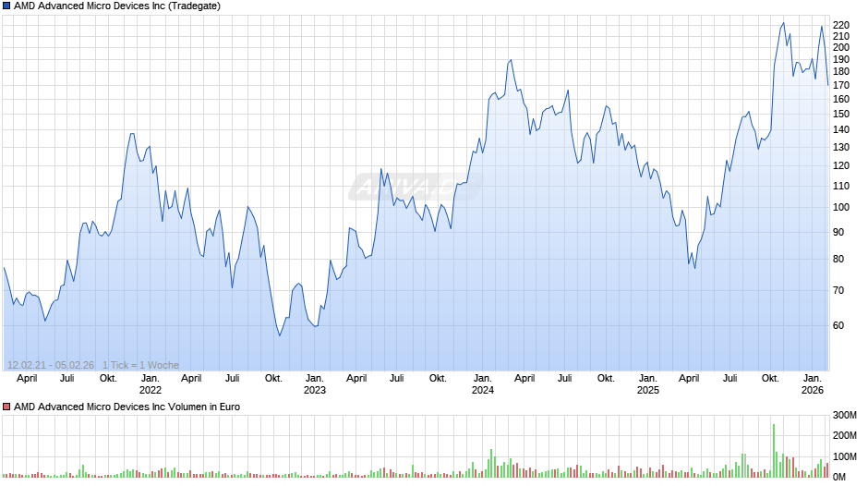This screenshot has height=486, width=868.
Task: Click the 190 price axis label
Action: coord(841,59)
